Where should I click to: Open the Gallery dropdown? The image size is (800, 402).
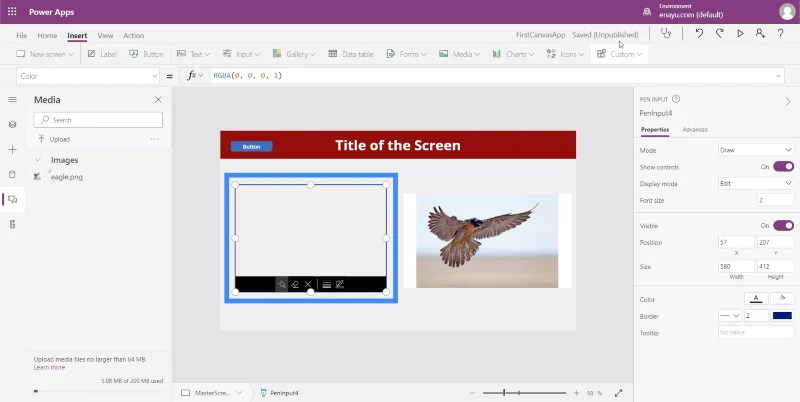coord(294,54)
